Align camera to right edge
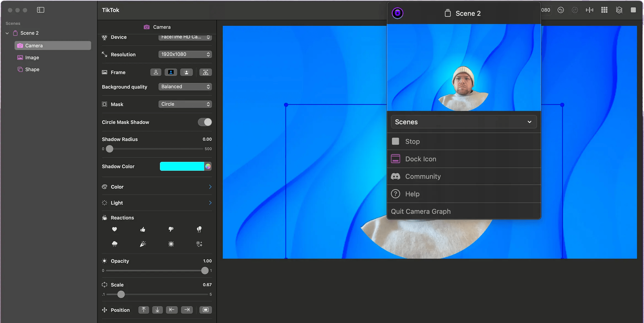Image resolution: width=644 pixels, height=323 pixels. click(x=187, y=310)
